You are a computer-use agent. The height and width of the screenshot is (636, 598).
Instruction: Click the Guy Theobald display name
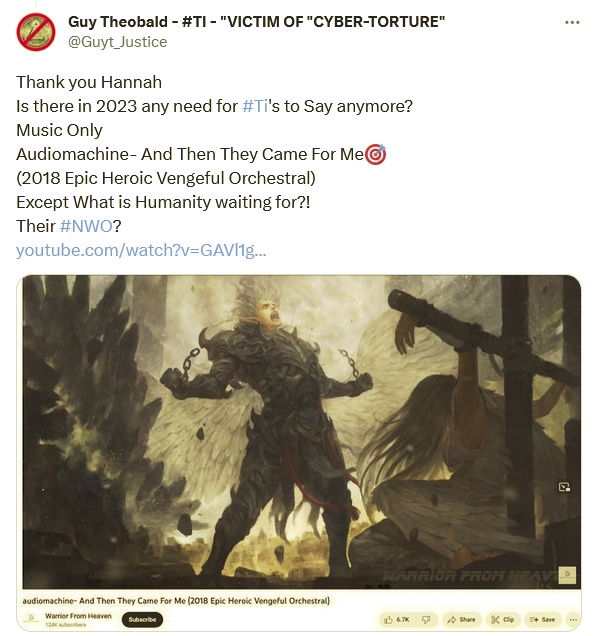256,21
